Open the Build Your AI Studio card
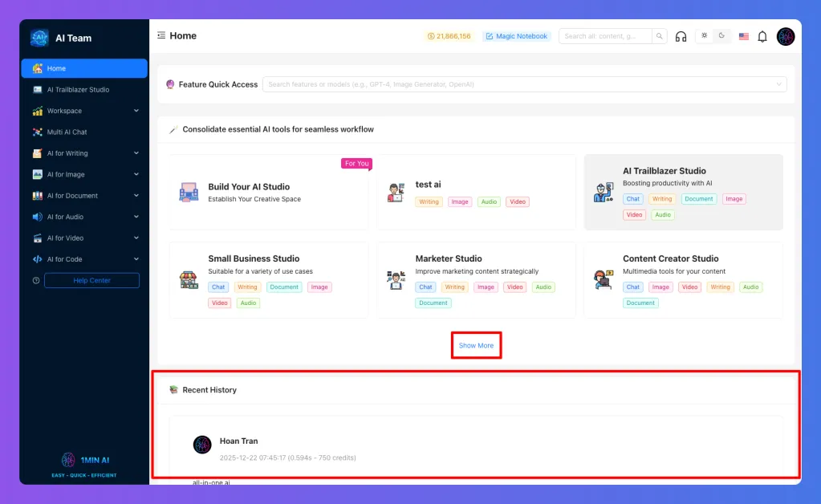The height and width of the screenshot is (504, 821). [x=269, y=192]
